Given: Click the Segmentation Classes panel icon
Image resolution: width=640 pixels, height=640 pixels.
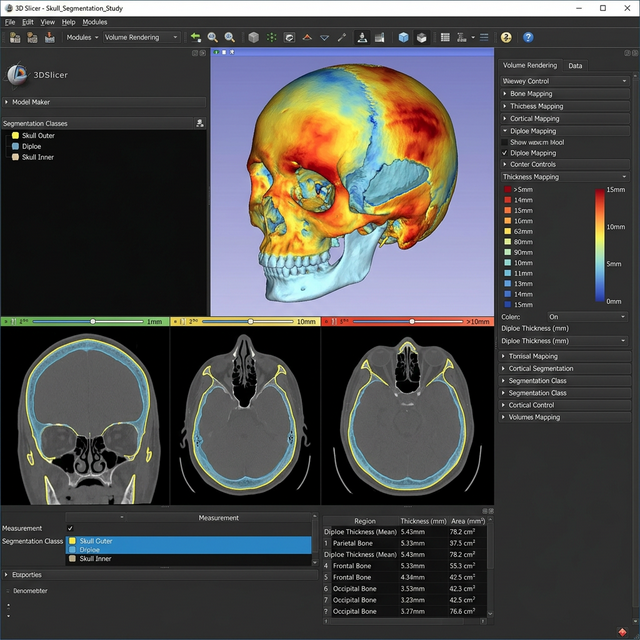Looking at the screenshot, I should point(200,123).
